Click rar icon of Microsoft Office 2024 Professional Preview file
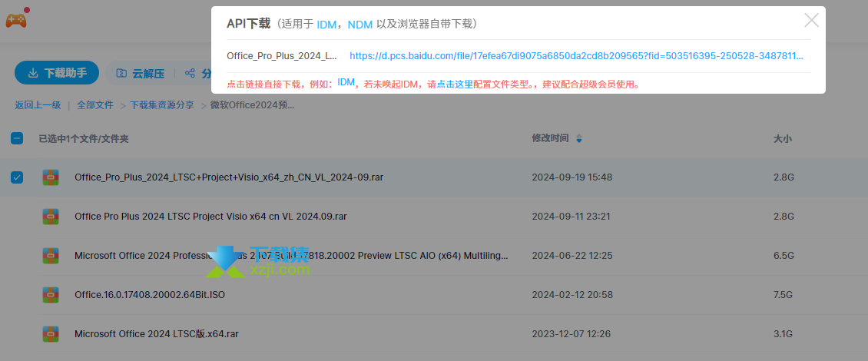This screenshot has width=868, height=361. 51,255
